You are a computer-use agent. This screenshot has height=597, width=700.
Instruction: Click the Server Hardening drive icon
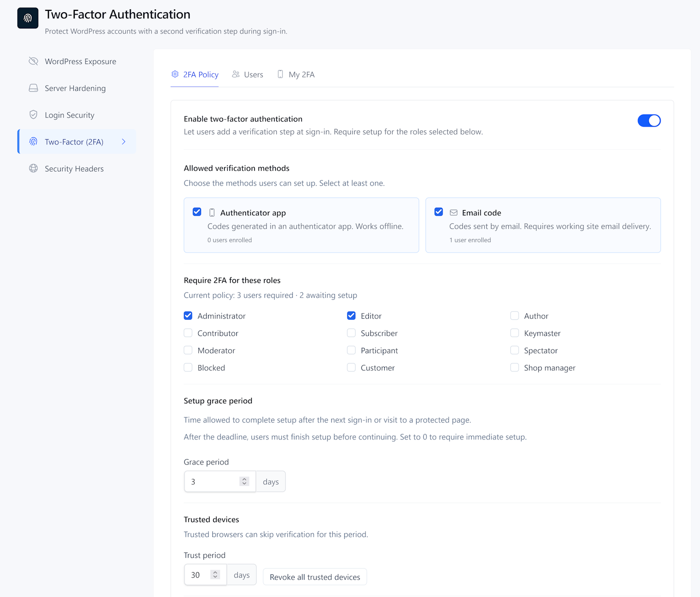pos(33,88)
